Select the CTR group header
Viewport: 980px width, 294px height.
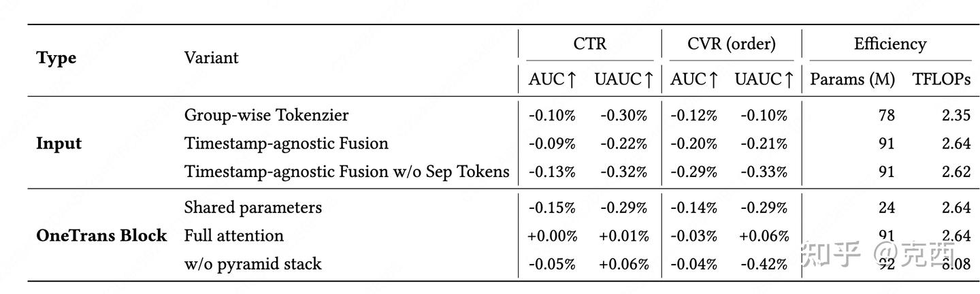coord(590,44)
